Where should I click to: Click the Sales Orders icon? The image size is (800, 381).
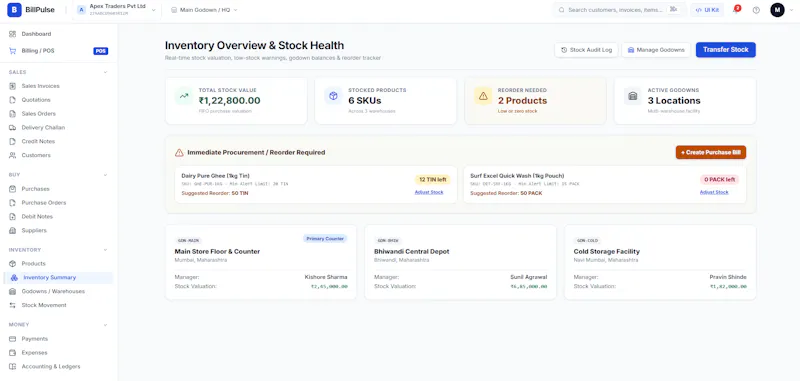tap(12, 114)
